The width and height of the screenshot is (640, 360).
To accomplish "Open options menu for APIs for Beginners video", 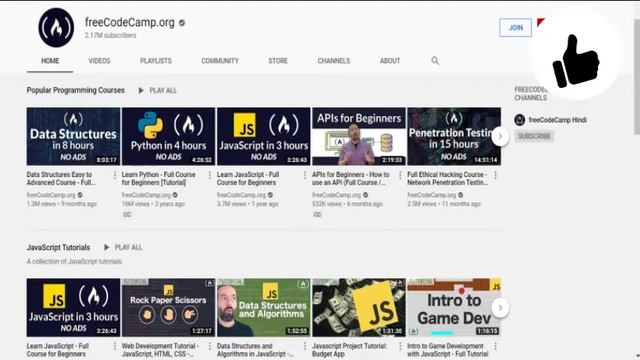I will coord(400,175).
